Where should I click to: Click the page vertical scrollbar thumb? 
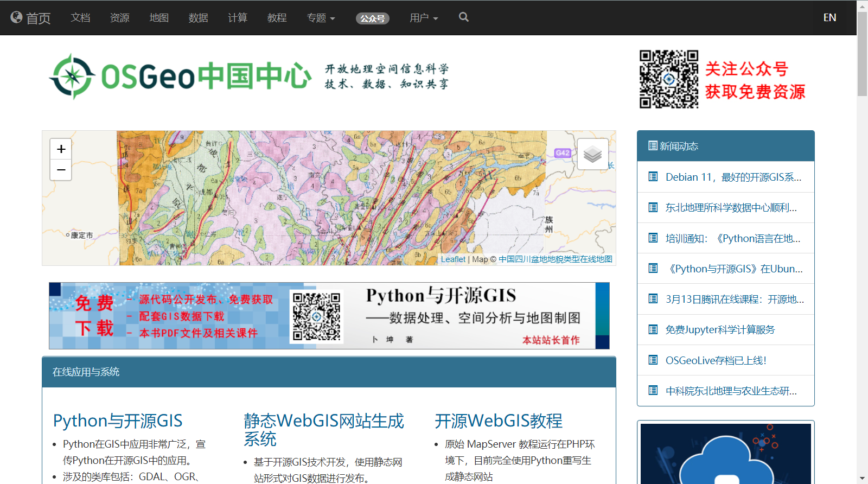862,54
